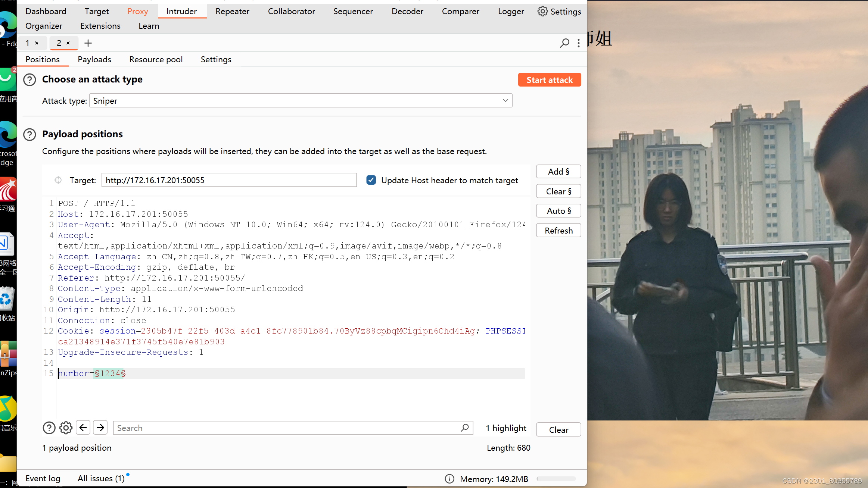868x488 pixels.
Task: Go to next search match arrow
Action: (x=100, y=428)
